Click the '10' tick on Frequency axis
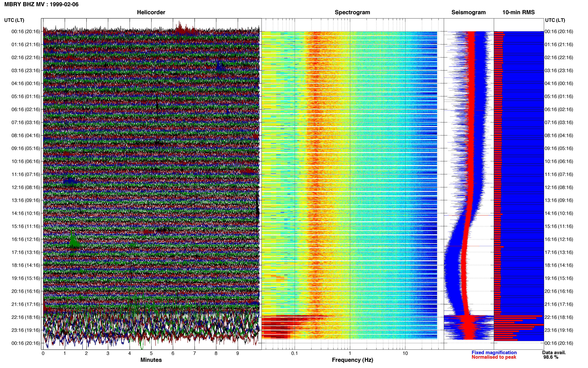588x368 pixels. coord(405,353)
